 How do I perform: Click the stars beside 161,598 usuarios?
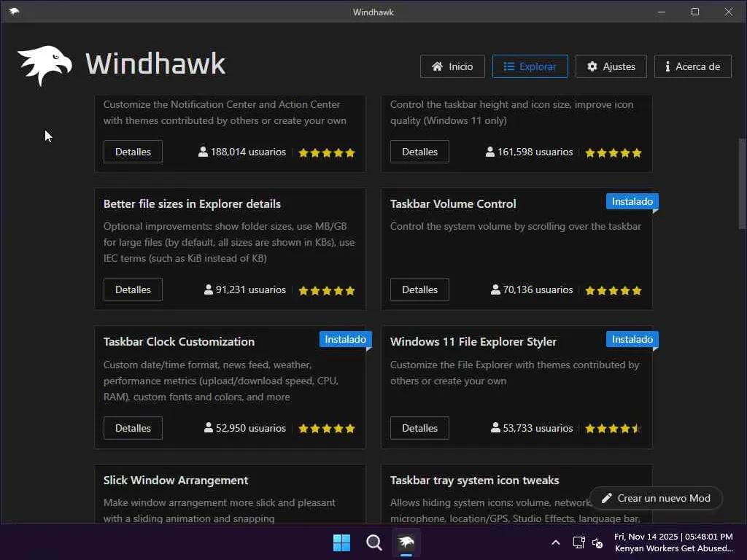pos(613,153)
